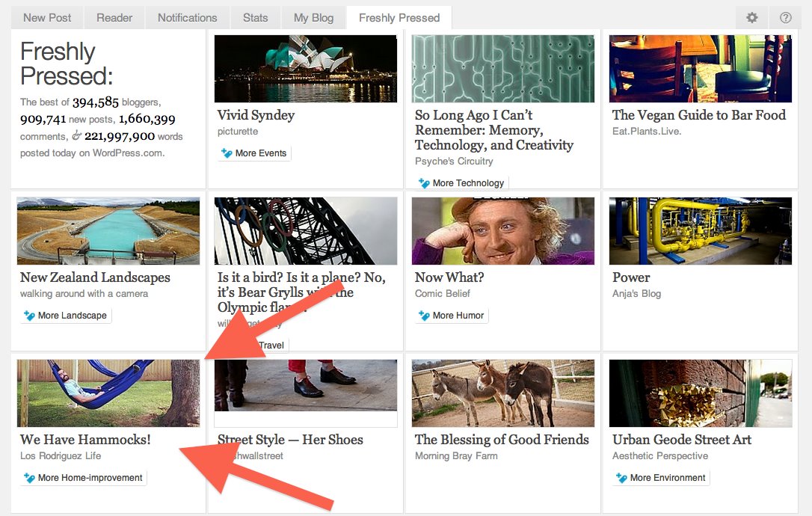Image resolution: width=812 pixels, height=516 pixels.
Task: Click the More Landscape tag button
Action: pos(65,316)
